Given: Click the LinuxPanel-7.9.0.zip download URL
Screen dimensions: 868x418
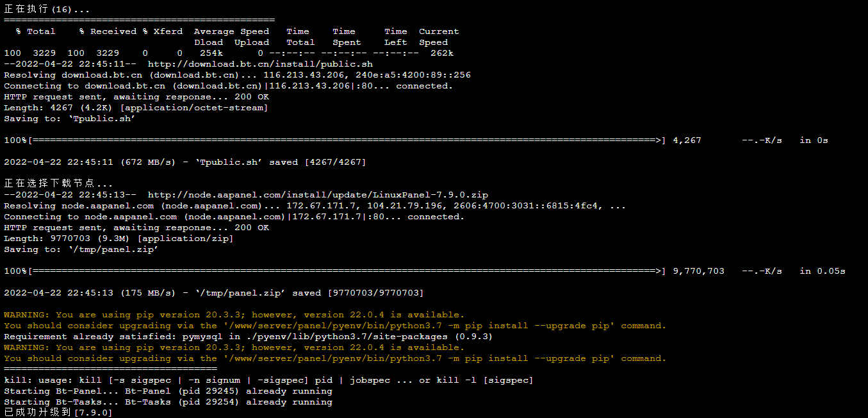Looking at the screenshot, I should 318,195.
